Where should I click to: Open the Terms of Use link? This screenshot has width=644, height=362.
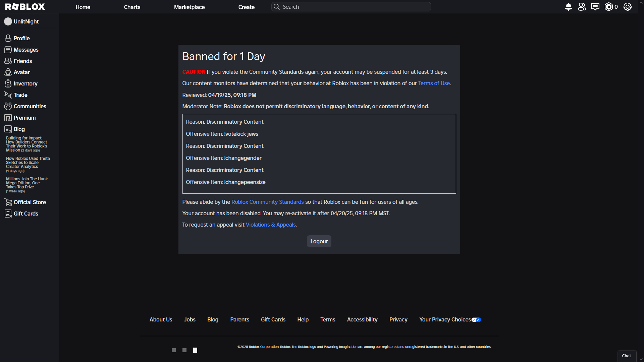pyautogui.click(x=434, y=83)
